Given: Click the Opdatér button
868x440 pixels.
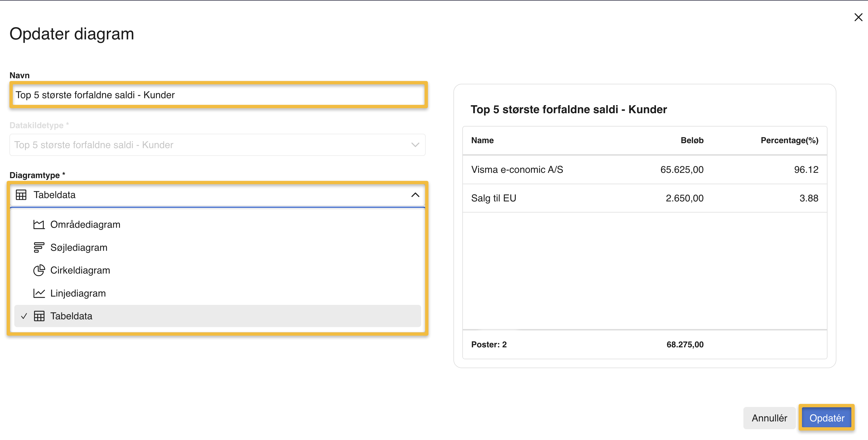Looking at the screenshot, I should [827, 418].
